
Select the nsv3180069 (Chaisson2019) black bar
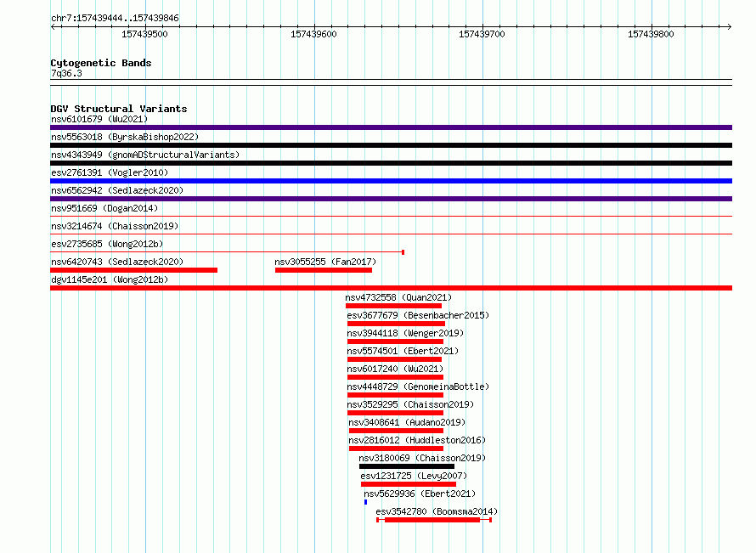coord(407,466)
